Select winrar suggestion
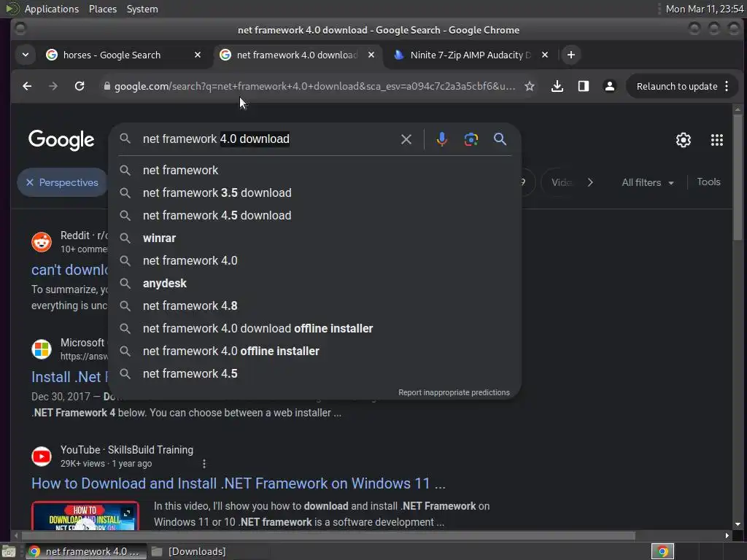 (314, 238)
